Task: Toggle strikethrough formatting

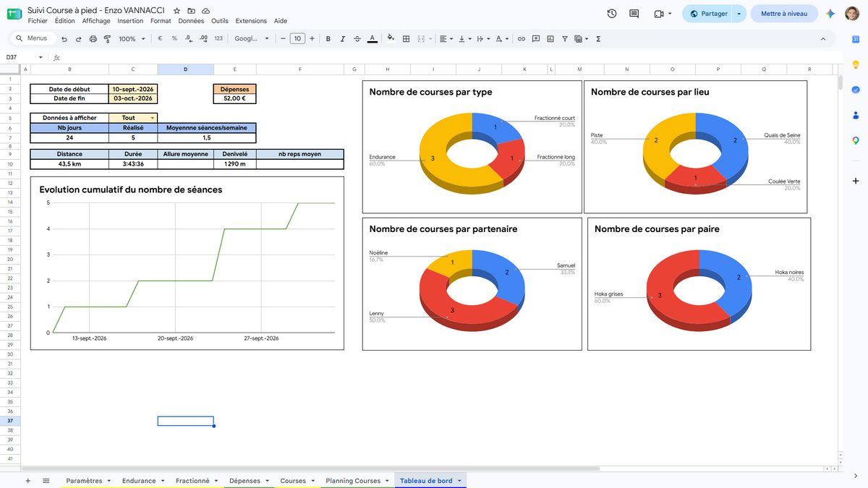Action: [357, 39]
